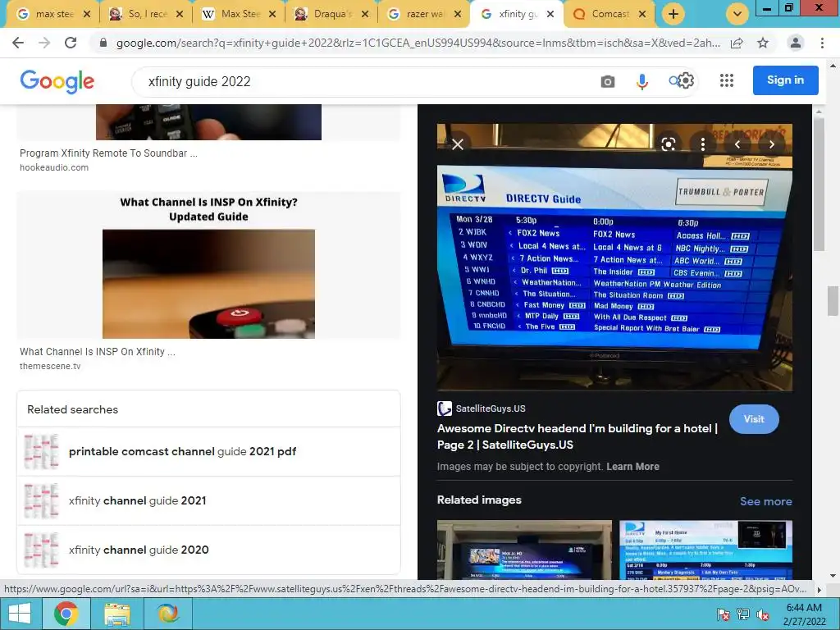Click the Visit button for SatelliteGuys

click(754, 419)
